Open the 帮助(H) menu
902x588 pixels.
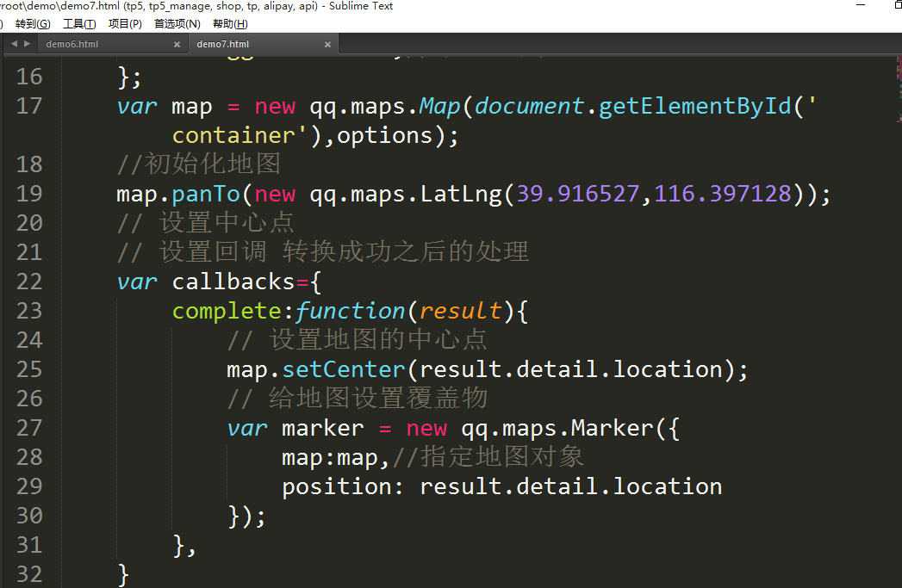(x=230, y=24)
